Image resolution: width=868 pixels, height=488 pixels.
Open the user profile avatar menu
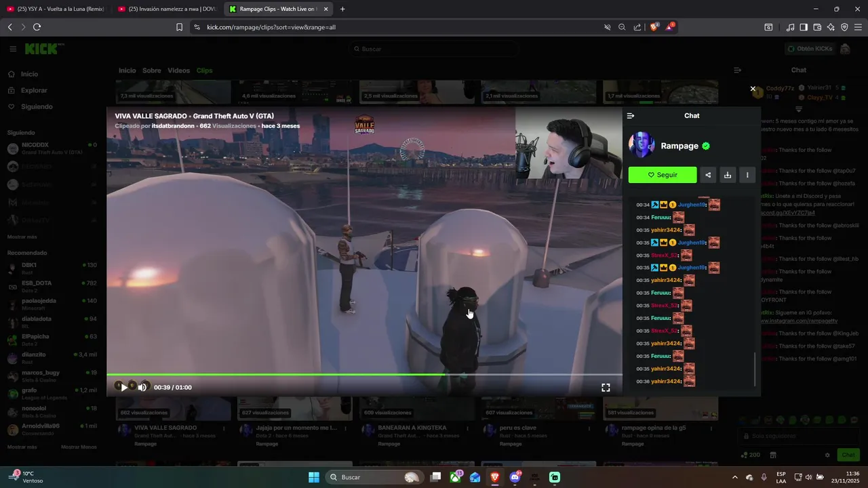click(x=845, y=49)
